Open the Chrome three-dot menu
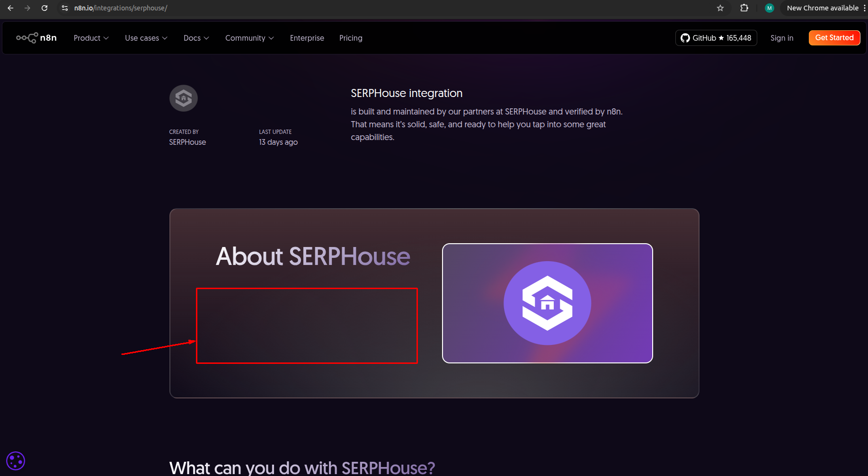The width and height of the screenshot is (868, 476). 864,8
